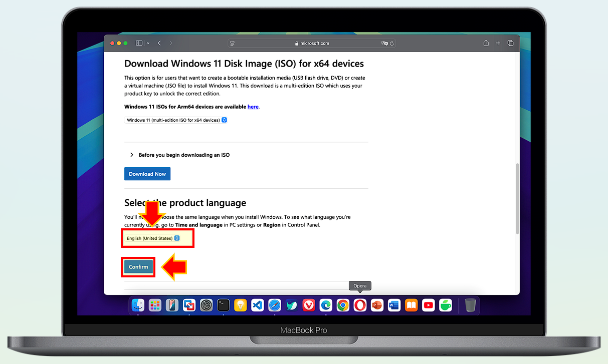608x364 pixels.
Task: Launch PowerPoint from the Dock
Action: pos(377,305)
